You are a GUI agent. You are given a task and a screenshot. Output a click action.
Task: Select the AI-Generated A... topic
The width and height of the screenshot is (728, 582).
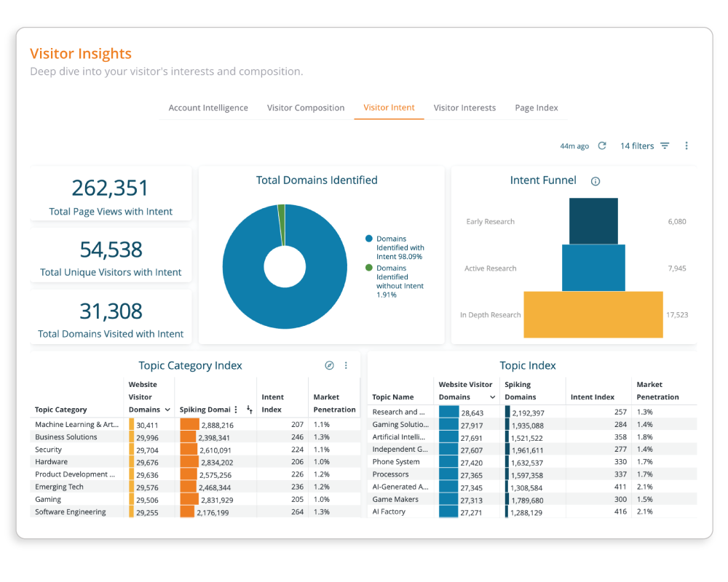(400, 487)
